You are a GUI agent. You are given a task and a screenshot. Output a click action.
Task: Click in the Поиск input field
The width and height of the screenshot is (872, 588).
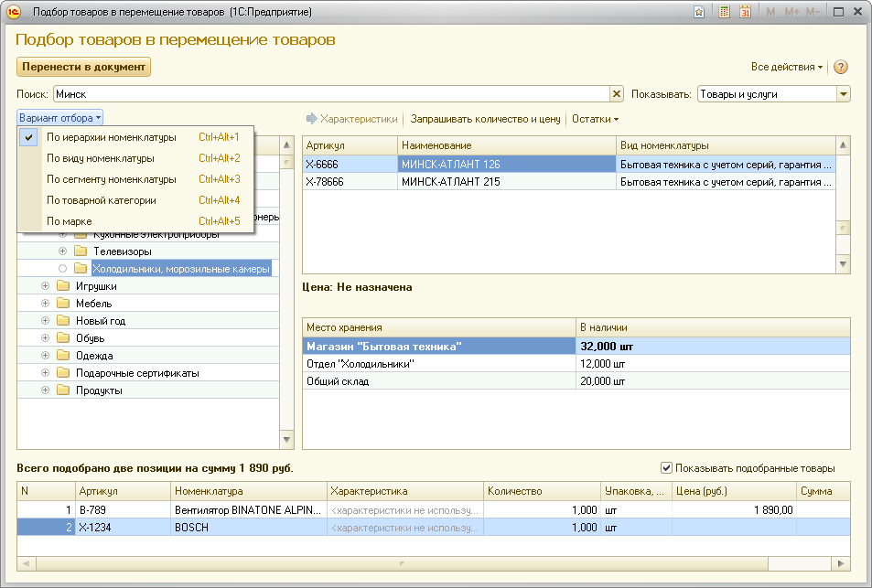click(x=329, y=93)
